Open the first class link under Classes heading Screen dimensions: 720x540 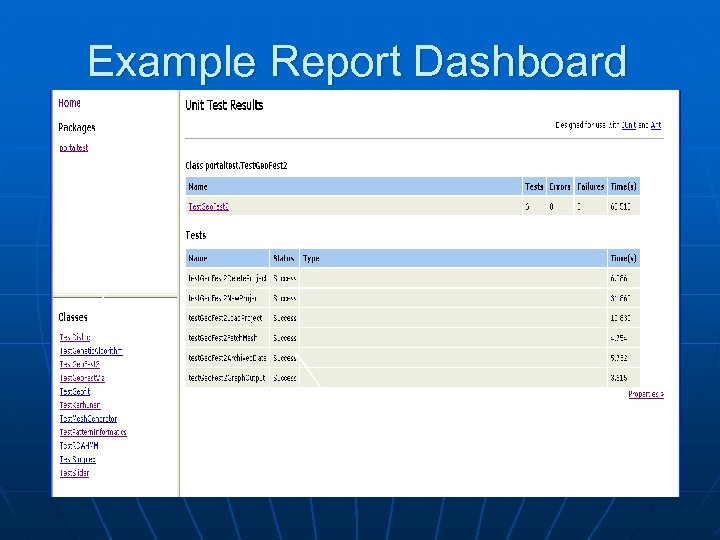coord(75,338)
